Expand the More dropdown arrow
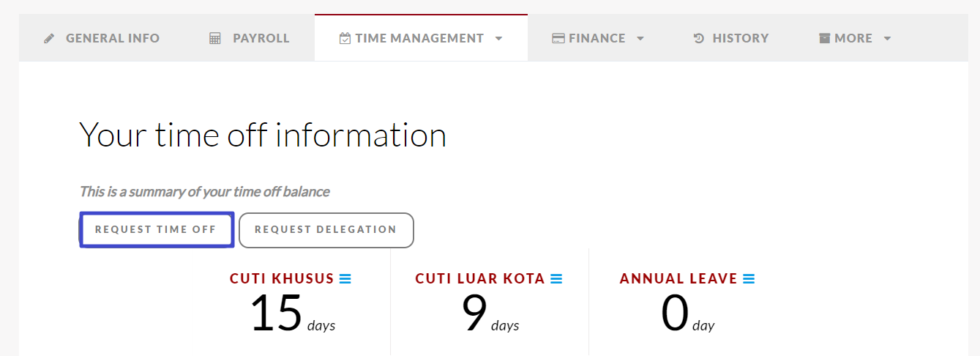 887,38
